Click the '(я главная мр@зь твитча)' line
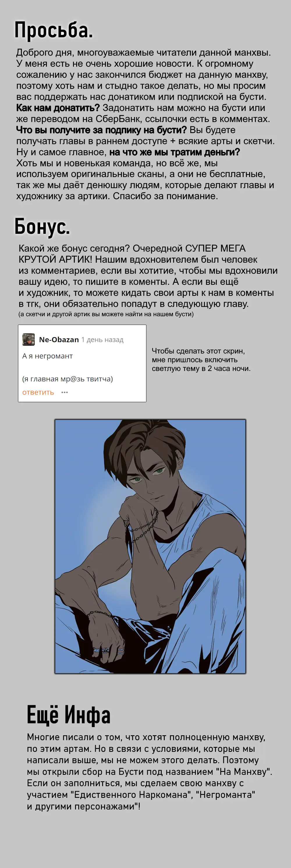The image size is (291, 868). click(68, 379)
